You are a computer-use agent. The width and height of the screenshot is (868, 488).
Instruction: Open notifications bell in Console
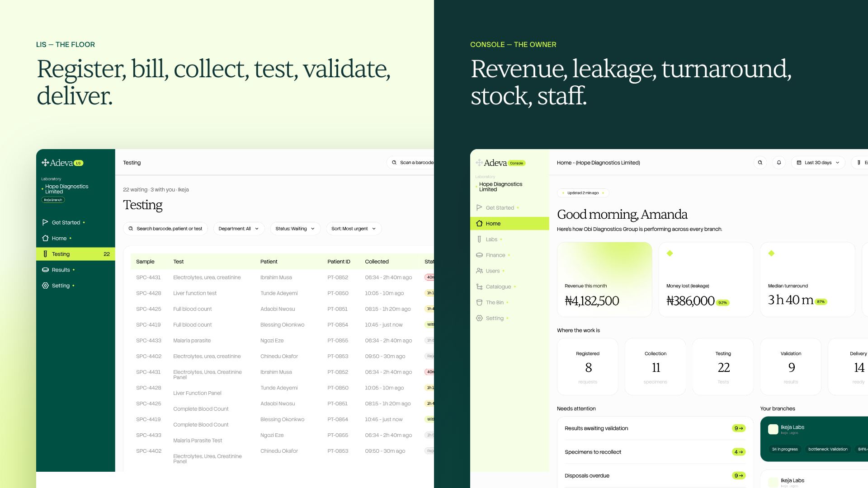(x=778, y=162)
